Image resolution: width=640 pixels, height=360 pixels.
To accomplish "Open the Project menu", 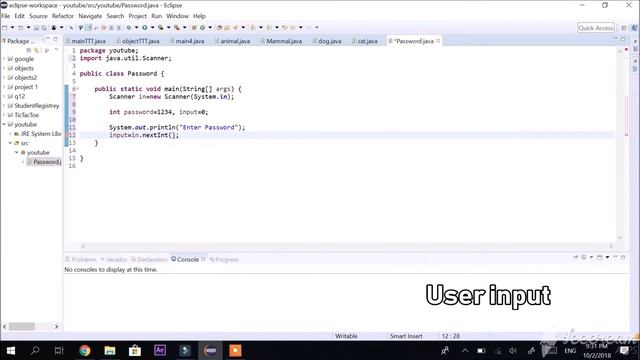I will pyautogui.click(x=138, y=16).
